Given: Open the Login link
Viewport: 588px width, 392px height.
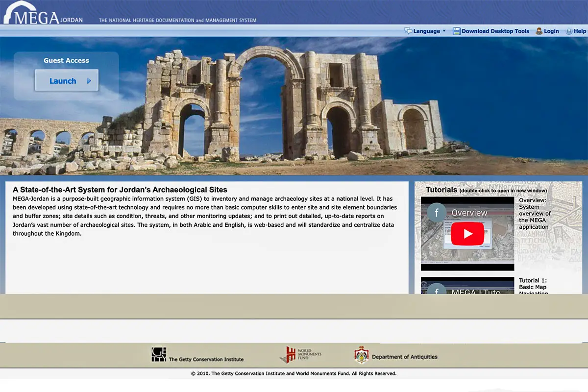Looking at the screenshot, I should click(x=551, y=31).
